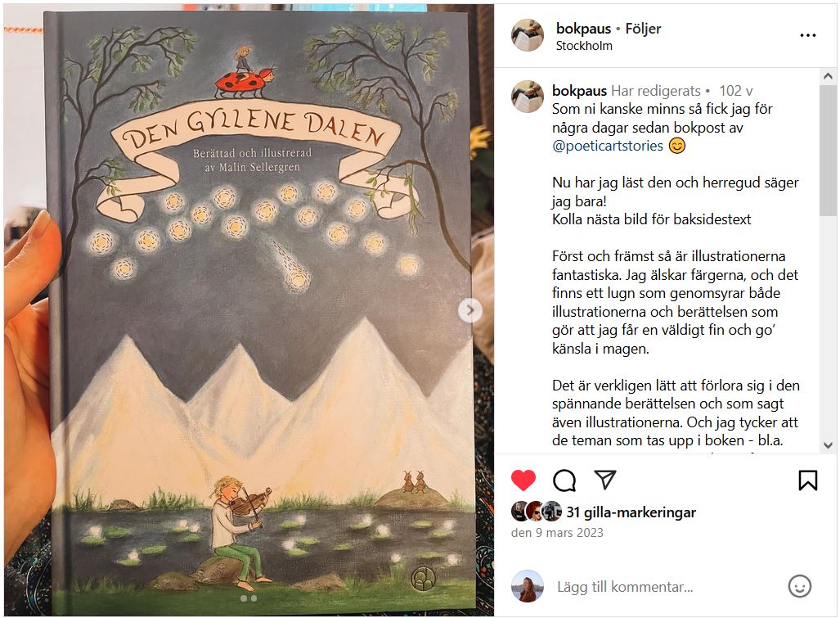Click bokpaus avatar beside caption
The image size is (840, 618).
[528, 97]
